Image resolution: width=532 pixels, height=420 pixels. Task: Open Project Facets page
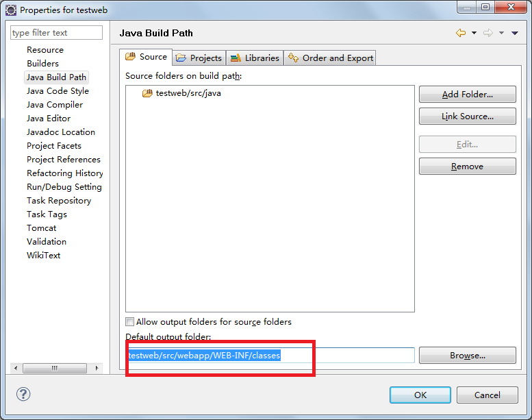pos(54,146)
